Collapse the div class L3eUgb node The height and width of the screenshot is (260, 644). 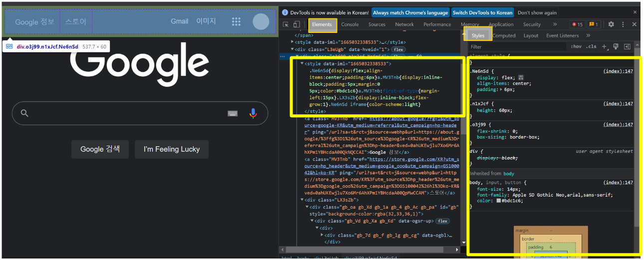pyautogui.click(x=293, y=49)
